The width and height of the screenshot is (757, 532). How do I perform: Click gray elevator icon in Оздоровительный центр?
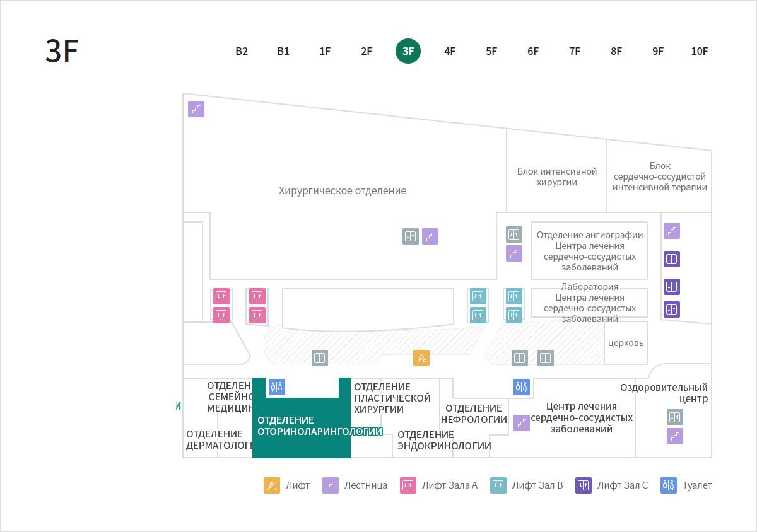675,417
